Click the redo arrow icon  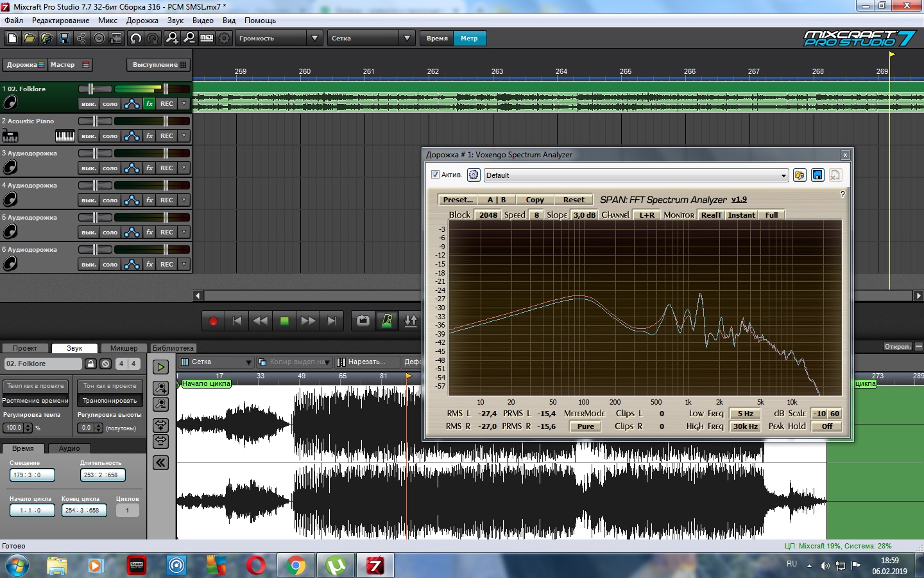click(x=153, y=39)
